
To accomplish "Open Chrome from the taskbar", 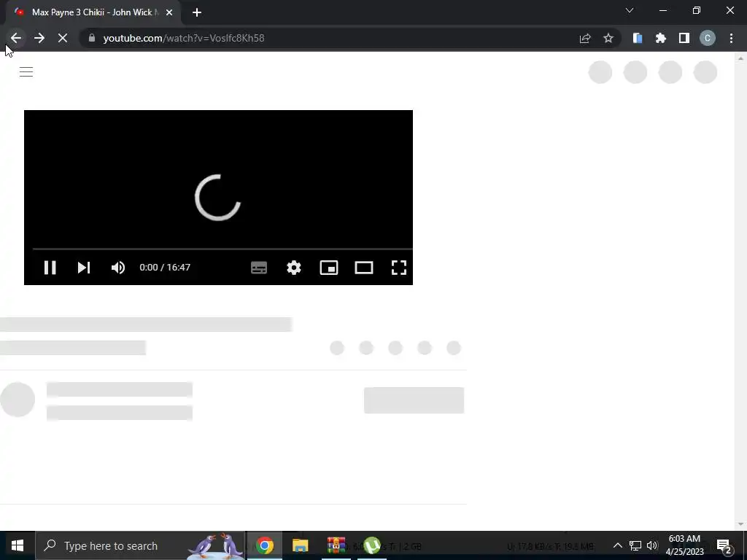I will [x=265, y=545].
